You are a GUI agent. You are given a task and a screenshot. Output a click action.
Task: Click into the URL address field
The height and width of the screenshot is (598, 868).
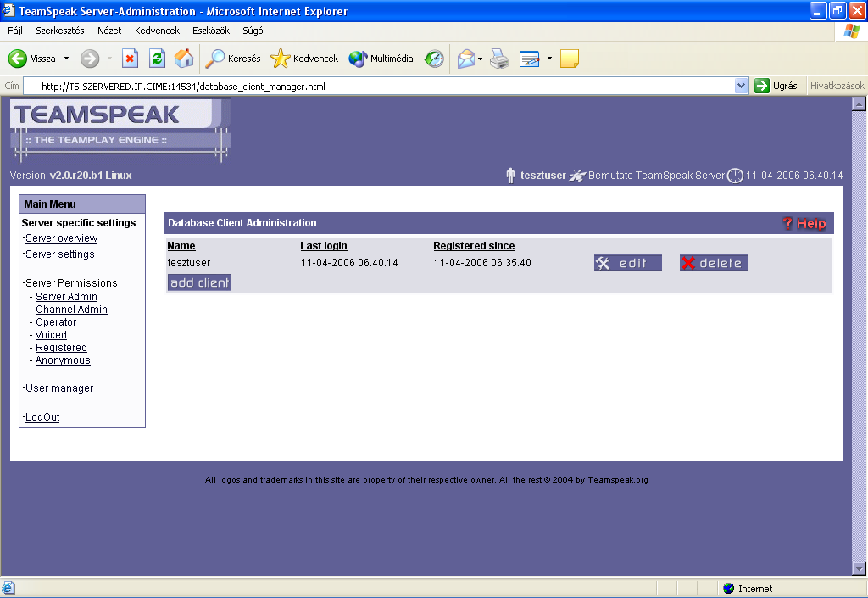381,86
